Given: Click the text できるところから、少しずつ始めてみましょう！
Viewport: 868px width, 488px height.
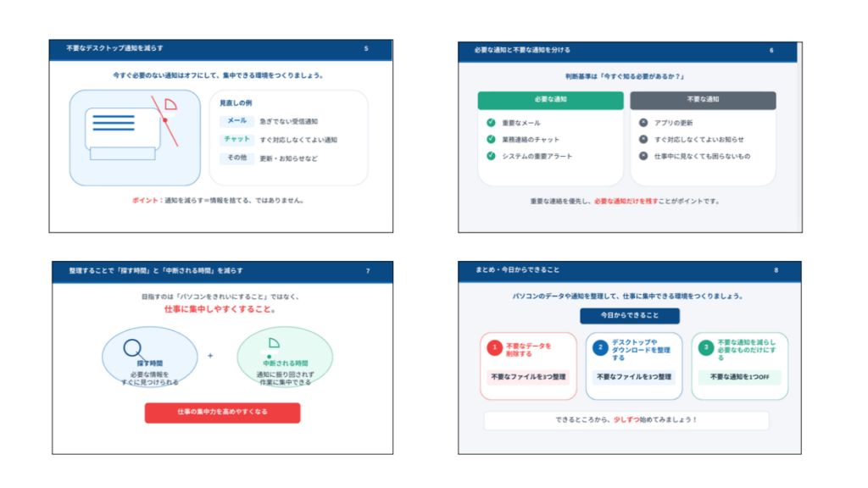Looking at the screenshot, I should (x=626, y=420).
